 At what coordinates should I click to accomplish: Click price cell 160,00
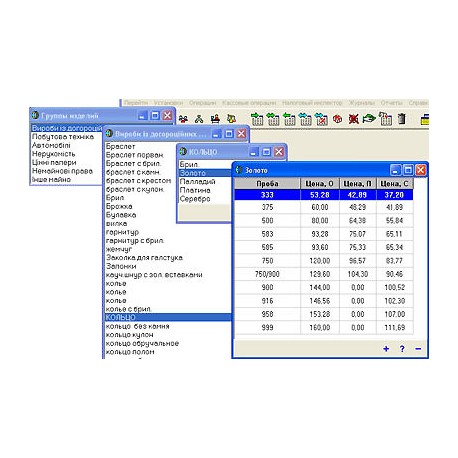pyautogui.click(x=320, y=327)
